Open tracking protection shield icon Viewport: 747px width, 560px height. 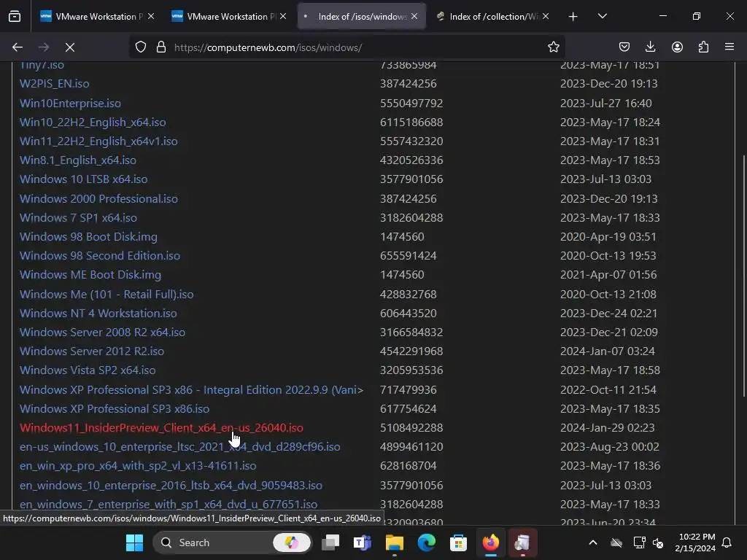pyautogui.click(x=141, y=47)
